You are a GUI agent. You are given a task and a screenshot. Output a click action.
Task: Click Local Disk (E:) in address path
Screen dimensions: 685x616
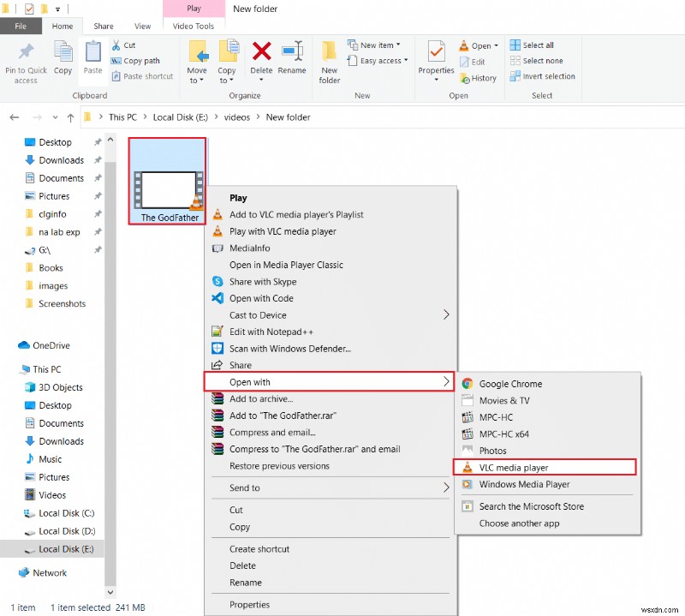[x=180, y=117]
